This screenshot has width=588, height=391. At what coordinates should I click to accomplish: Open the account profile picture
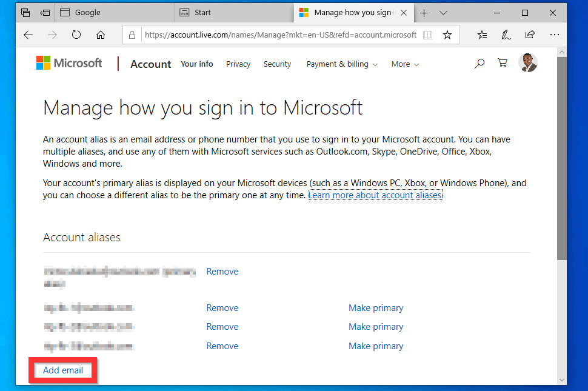528,63
